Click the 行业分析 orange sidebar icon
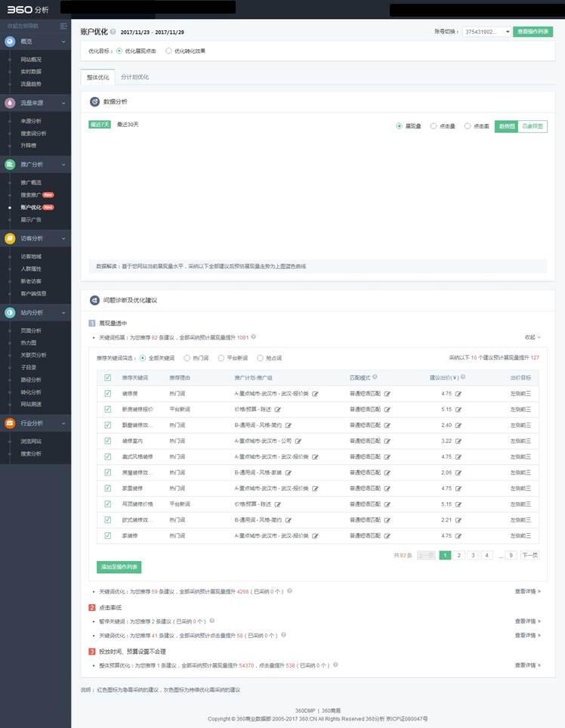 [10, 423]
